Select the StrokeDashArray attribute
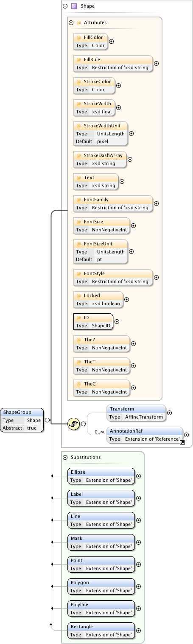This screenshot has width=193, height=644. [x=100, y=159]
